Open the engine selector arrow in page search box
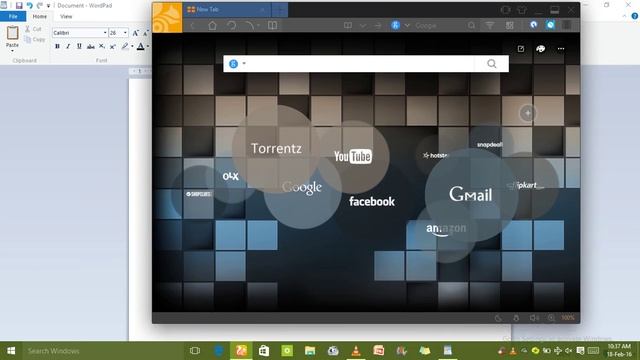 pyautogui.click(x=244, y=64)
